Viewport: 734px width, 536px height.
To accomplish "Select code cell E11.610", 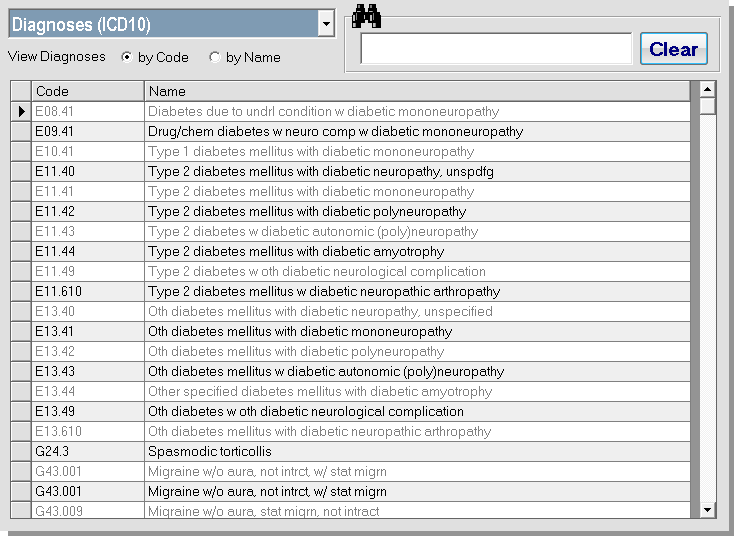I will coord(88,291).
